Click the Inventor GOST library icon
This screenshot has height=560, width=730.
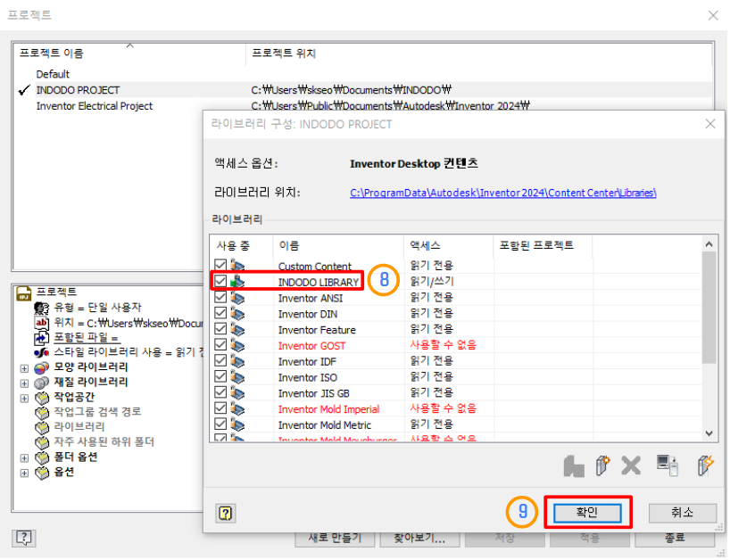237,345
